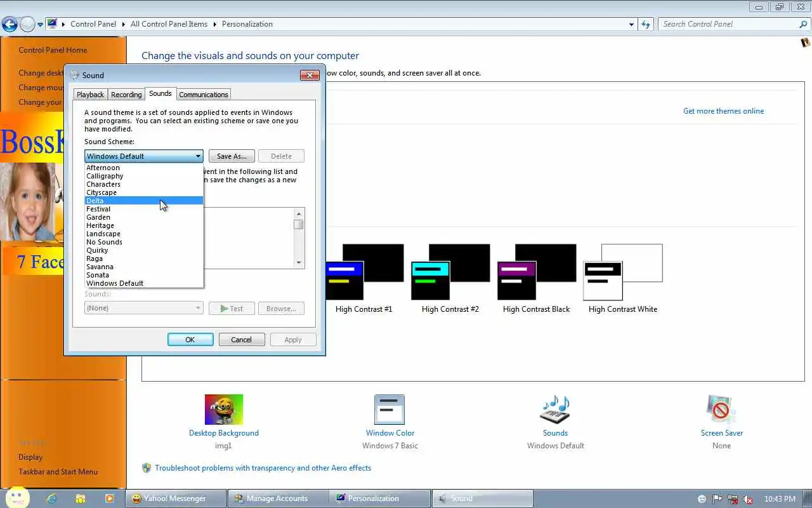Select High Contrast Black theme thumbnail
812x508 pixels.
click(x=537, y=272)
